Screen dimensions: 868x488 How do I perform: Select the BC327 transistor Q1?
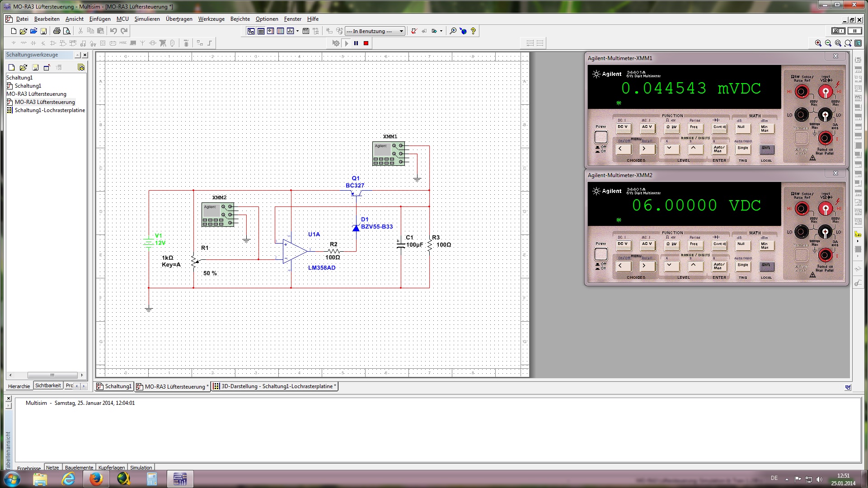357,194
